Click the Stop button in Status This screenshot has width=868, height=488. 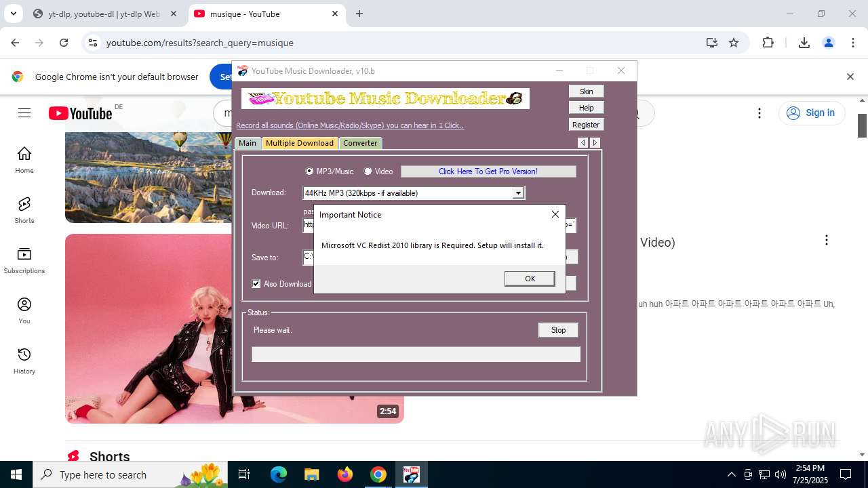tap(558, 330)
